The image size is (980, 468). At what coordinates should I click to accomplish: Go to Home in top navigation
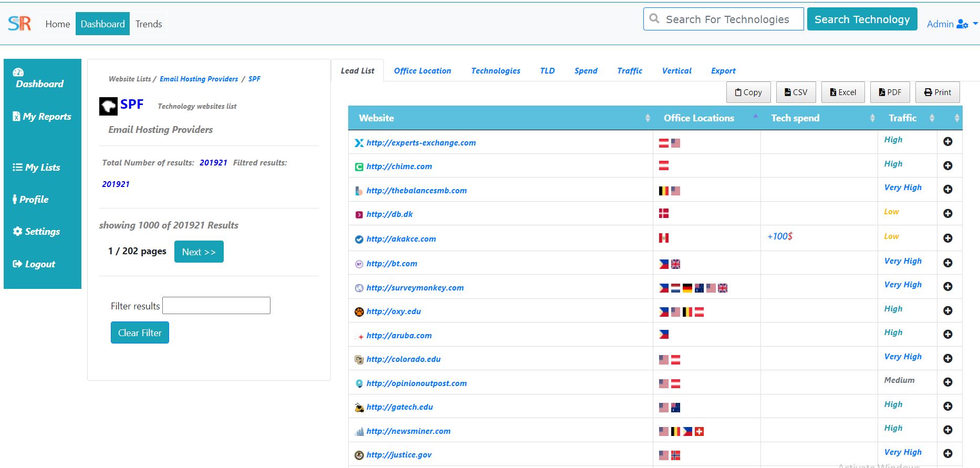[58, 24]
